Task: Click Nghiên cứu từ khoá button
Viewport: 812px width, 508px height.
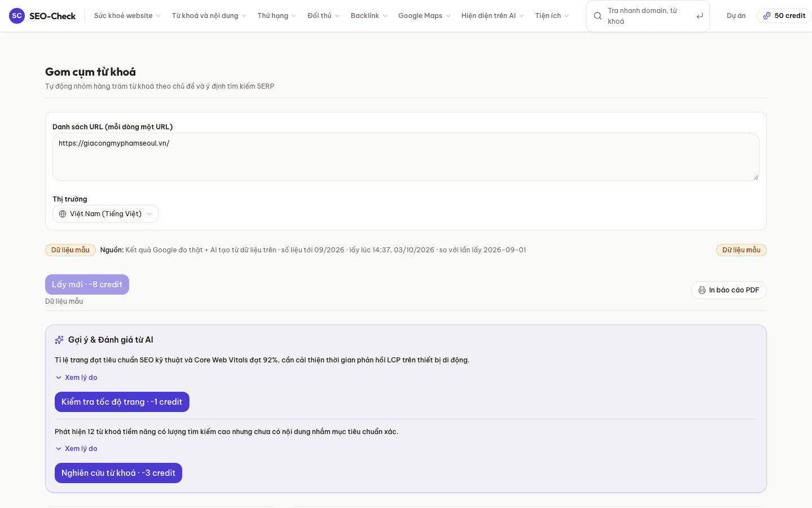Action: (118, 473)
